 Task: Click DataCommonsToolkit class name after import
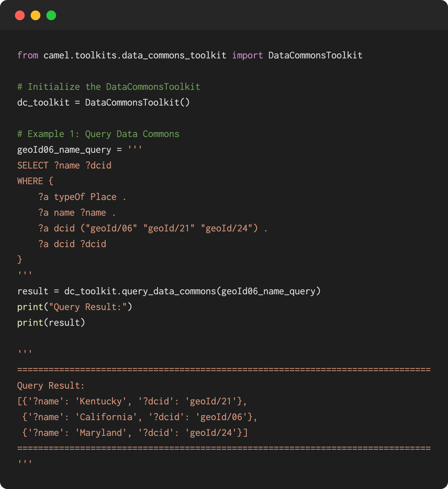coord(315,55)
